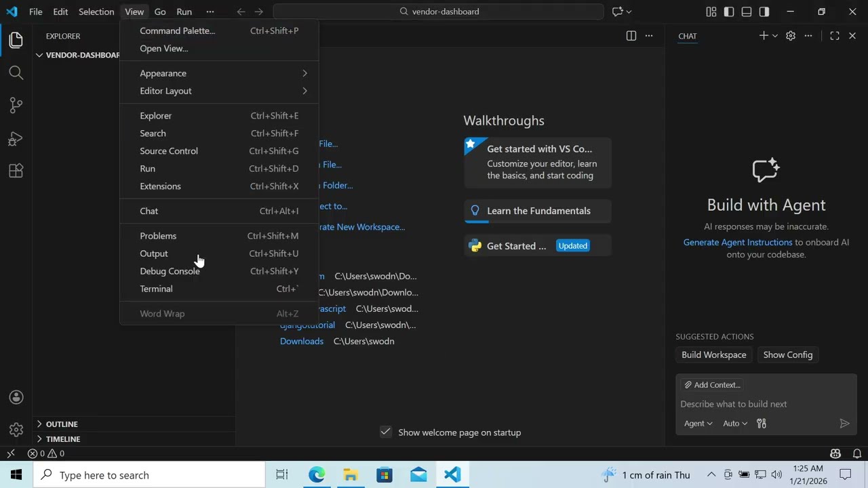This screenshot has height=488, width=868.
Task: Open the File menu
Action: pos(36,12)
